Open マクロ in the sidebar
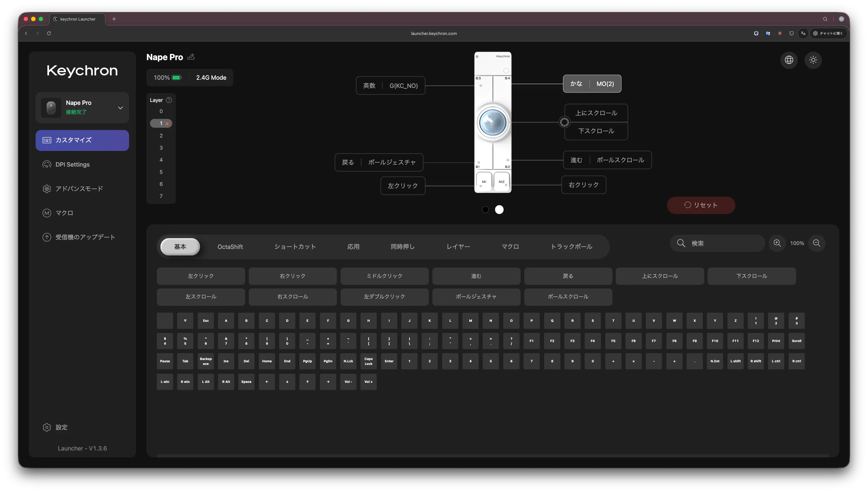The image size is (868, 492). coord(82,213)
